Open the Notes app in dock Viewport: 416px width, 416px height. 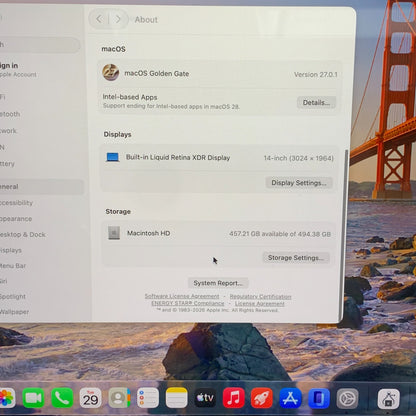point(176,398)
